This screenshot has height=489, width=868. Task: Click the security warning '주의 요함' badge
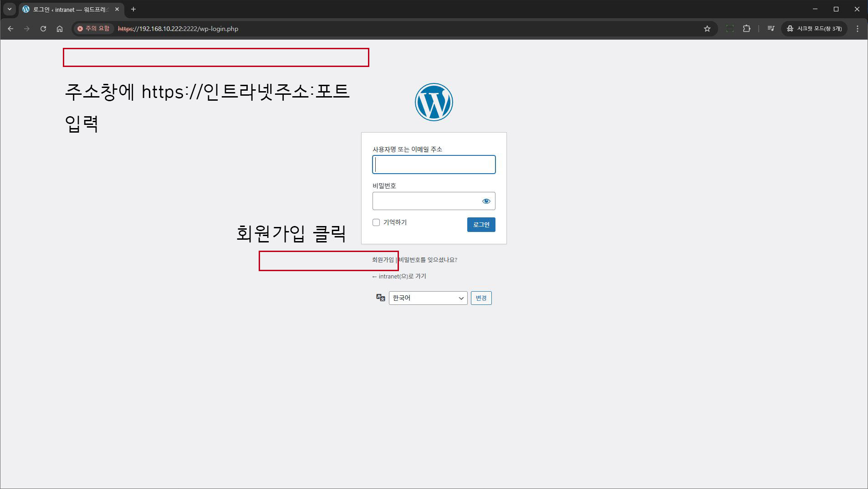pyautogui.click(x=93, y=29)
